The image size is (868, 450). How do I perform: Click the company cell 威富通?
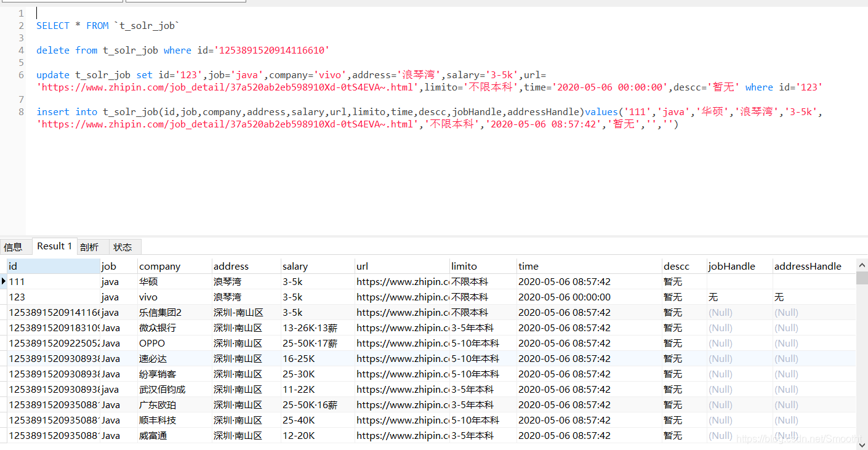click(x=175, y=435)
